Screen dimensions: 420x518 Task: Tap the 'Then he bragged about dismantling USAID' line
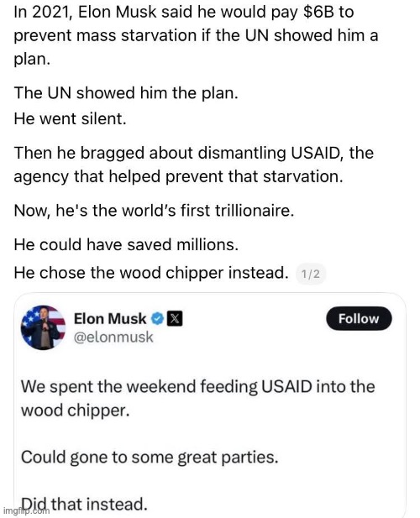(194, 153)
